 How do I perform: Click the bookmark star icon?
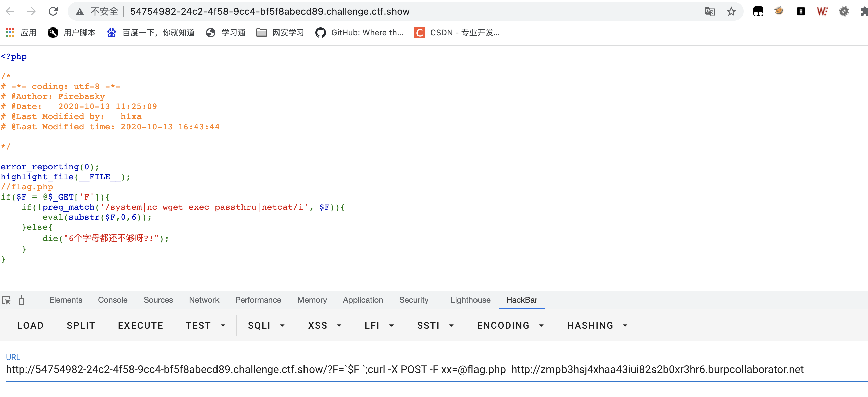pyautogui.click(x=731, y=11)
